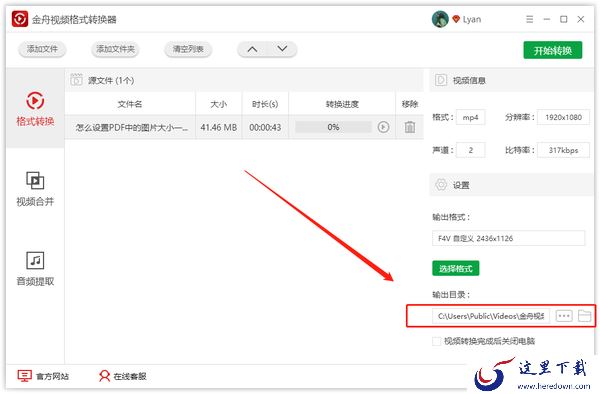Maximize the converter window
The height and width of the screenshot is (394, 600).
[564, 19]
